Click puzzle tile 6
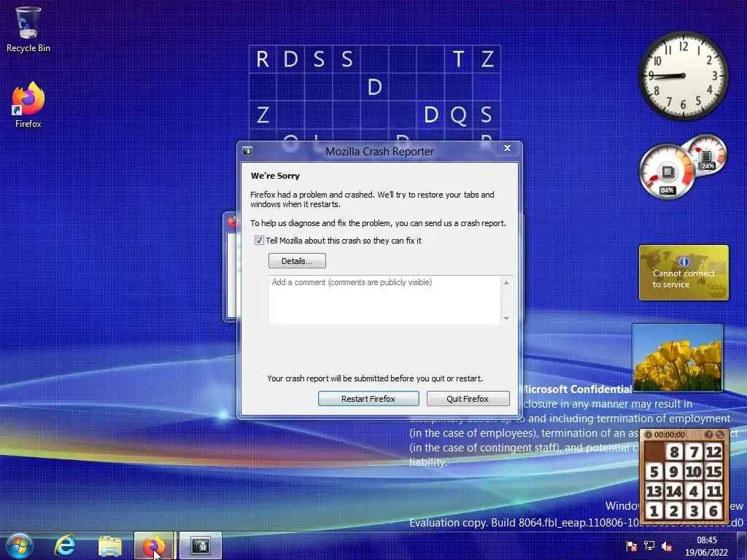 [713, 511]
